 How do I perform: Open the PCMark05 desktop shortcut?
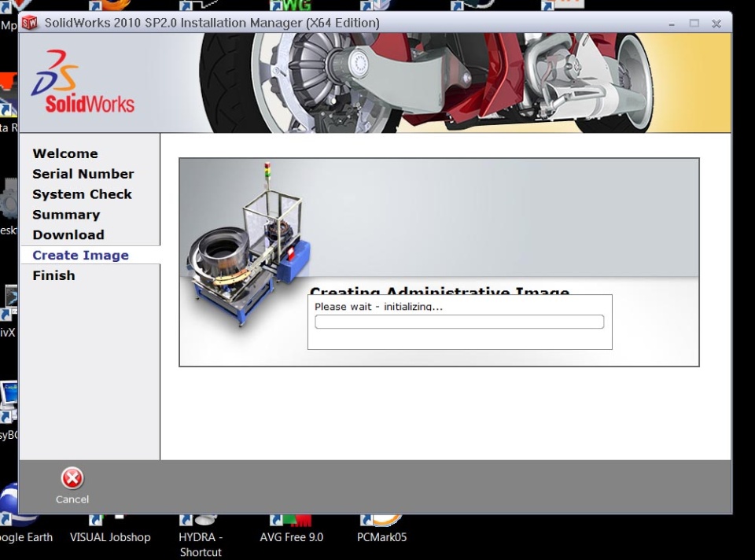tap(382, 529)
